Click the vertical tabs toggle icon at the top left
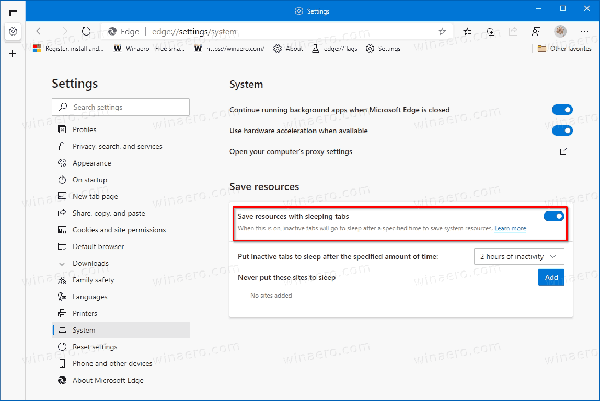The image size is (600, 401). (13, 12)
